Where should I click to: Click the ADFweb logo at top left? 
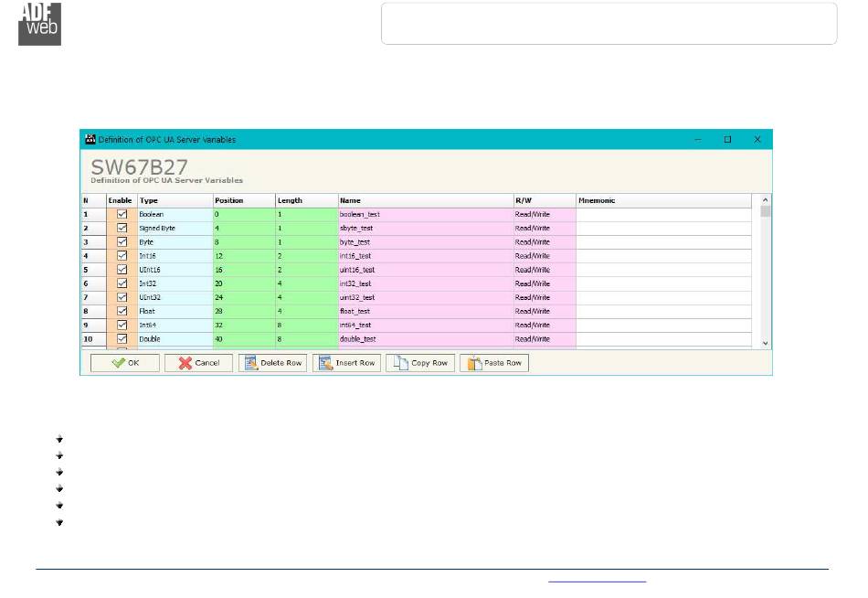[39, 24]
